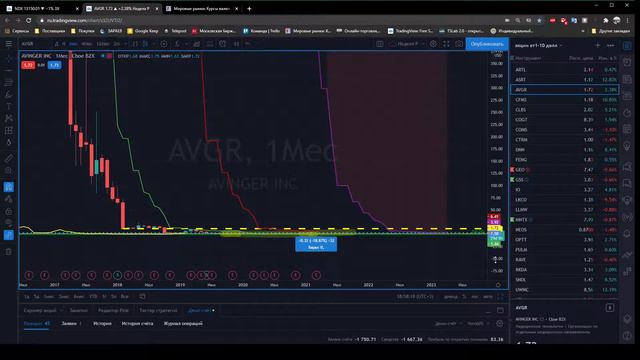Screen dimensions: 640x360
Task: Select the brush drawing tool
Action: click(9, 95)
